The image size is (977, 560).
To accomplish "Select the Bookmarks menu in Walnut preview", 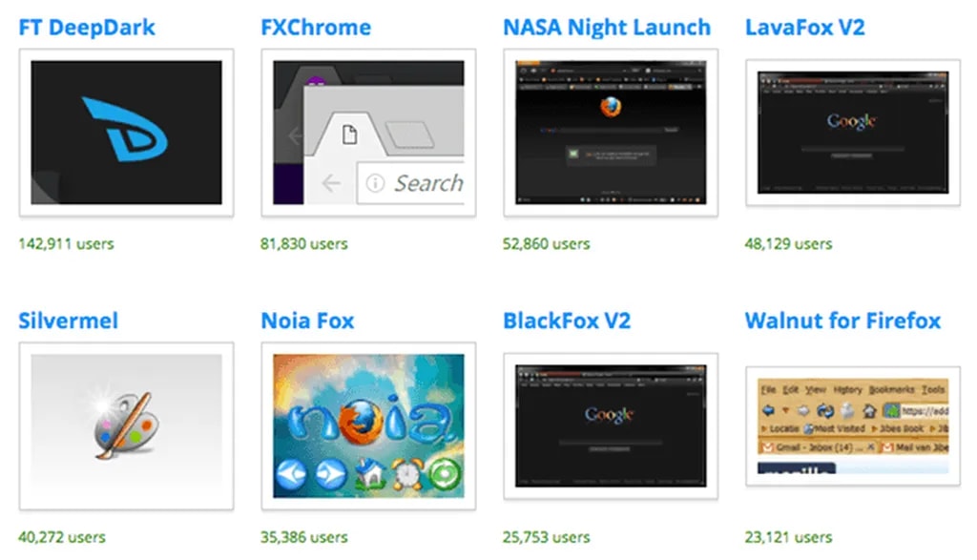I will 892,389.
